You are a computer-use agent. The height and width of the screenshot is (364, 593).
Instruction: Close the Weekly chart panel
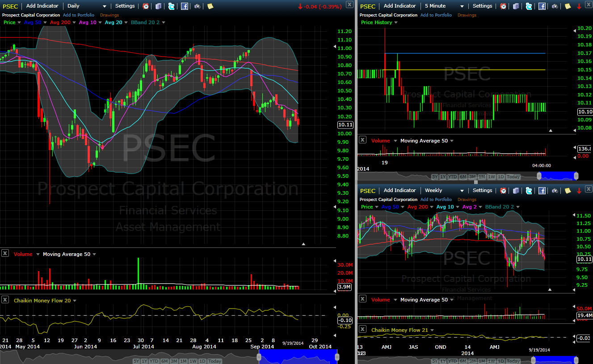(x=589, y=189)
